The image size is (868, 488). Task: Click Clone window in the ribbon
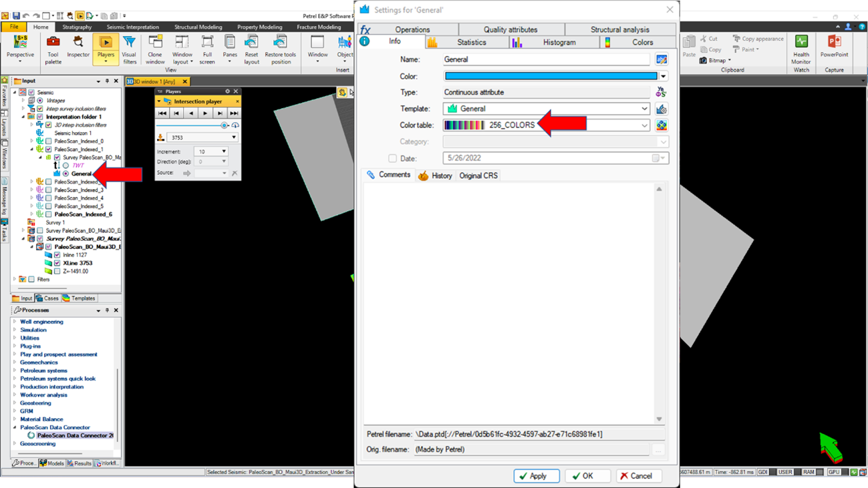coord(155,50)
